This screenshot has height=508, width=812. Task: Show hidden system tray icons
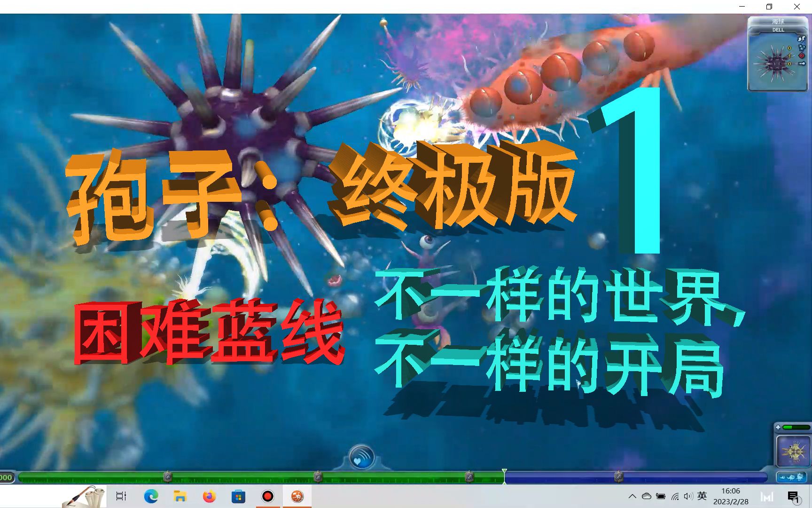(632, 496)
